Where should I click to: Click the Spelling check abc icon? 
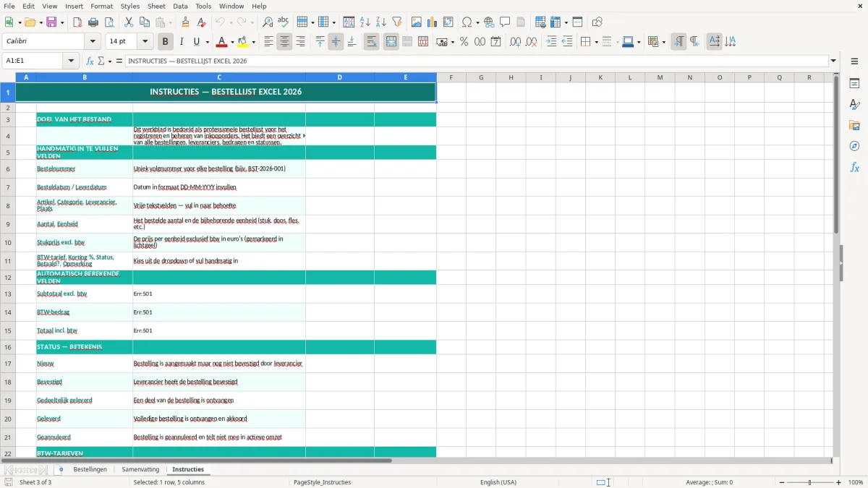(284, 22)
